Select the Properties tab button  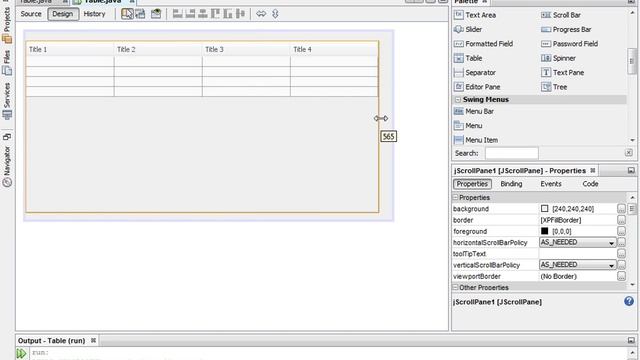tap(472, 184)
